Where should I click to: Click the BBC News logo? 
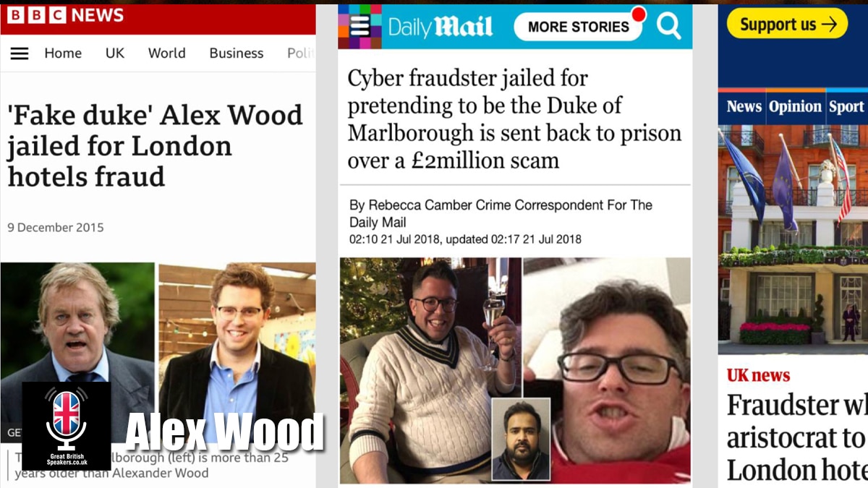tap(65, 15)
